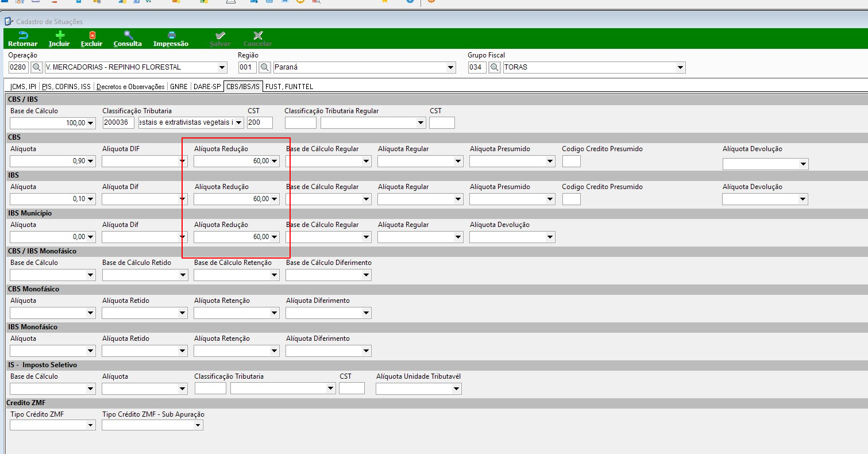Open the Imposto Seletivo Classificação Tributária dropdown

(x=331, y=388)
